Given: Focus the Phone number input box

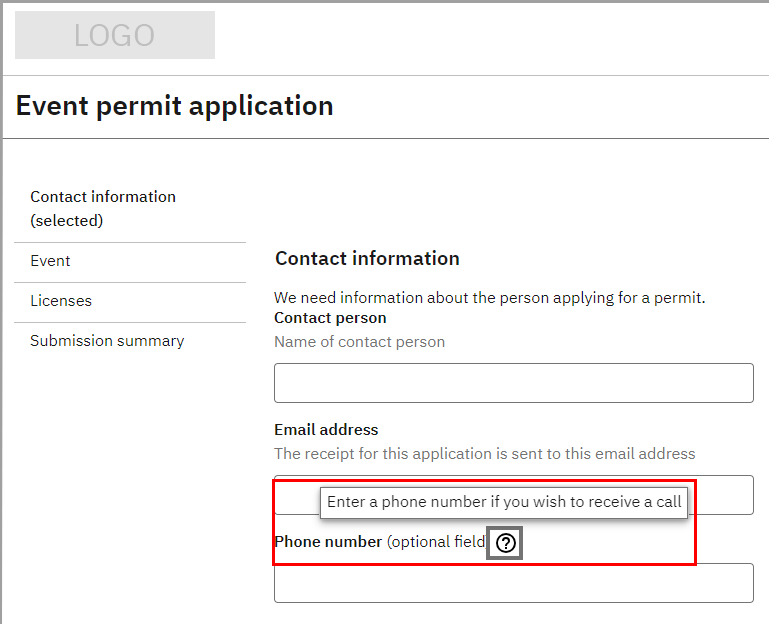Looking at the screenshot, I should (x=513, y=583).
